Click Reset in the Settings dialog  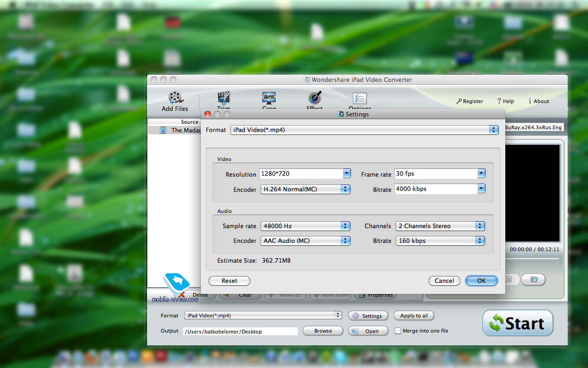229,281
